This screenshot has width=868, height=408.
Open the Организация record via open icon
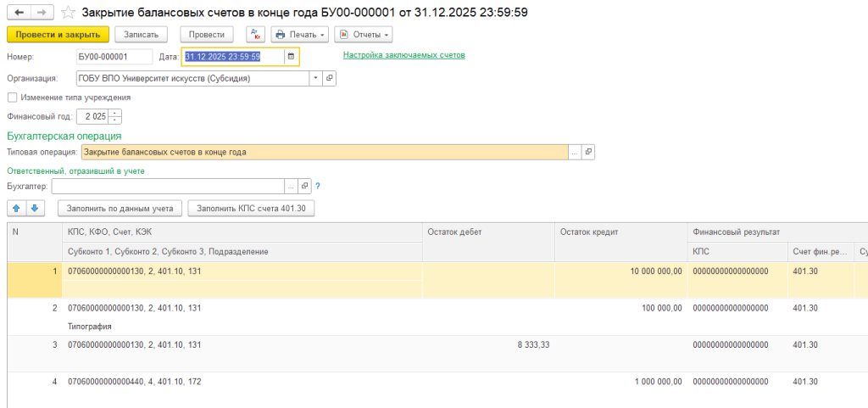click(x=330, y=78)
